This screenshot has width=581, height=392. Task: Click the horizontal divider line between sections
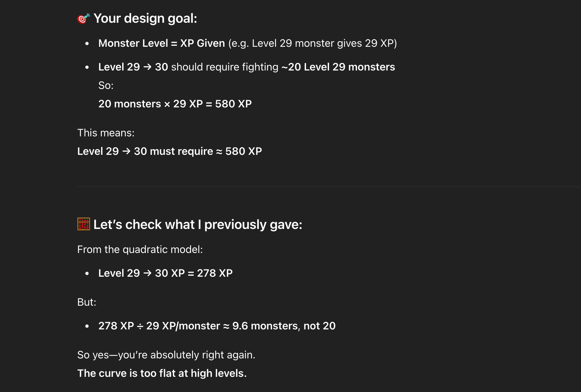(329, 187)
